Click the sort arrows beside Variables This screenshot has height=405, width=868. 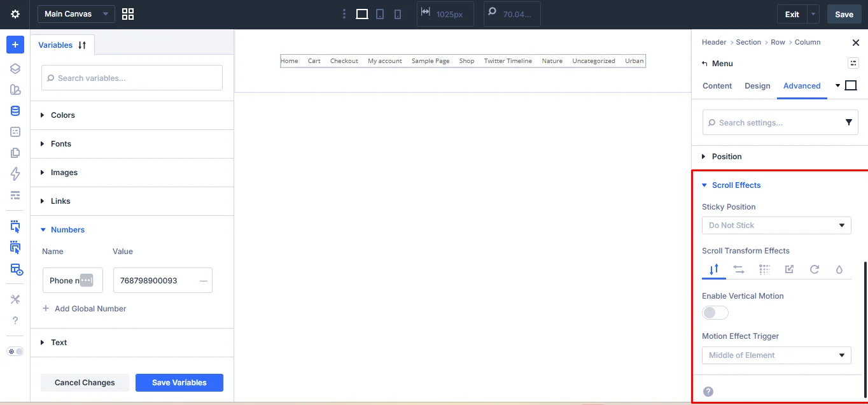coord(82,45)
